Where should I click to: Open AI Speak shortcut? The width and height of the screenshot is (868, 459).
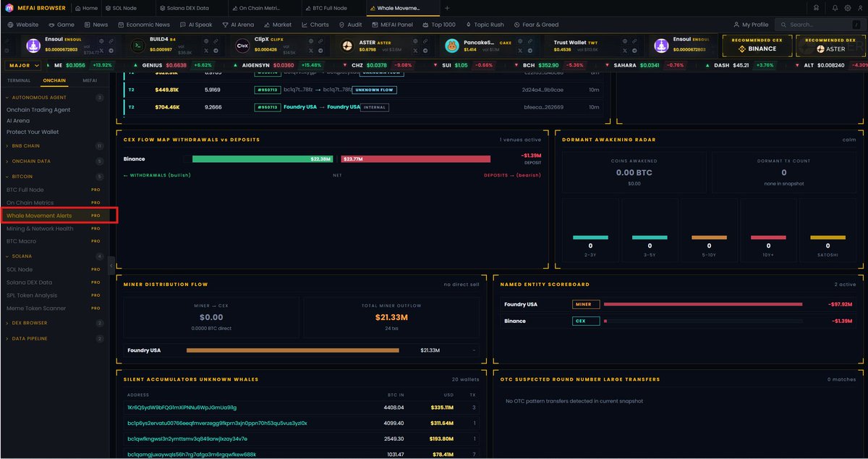(x=195, y=25)
